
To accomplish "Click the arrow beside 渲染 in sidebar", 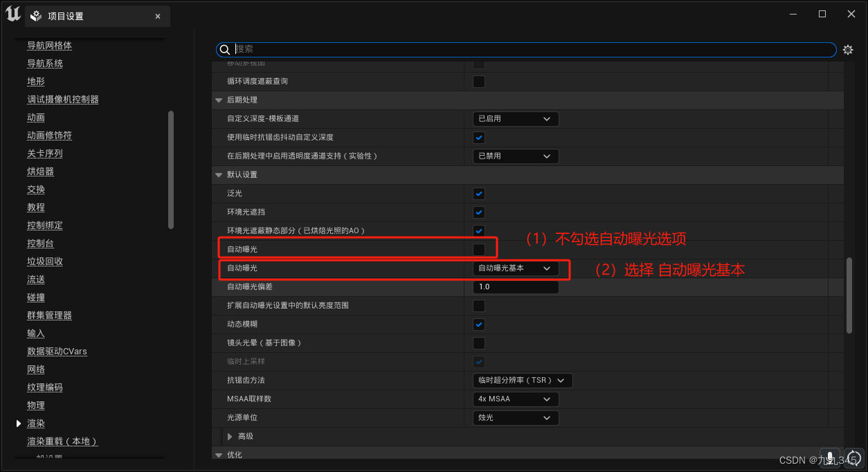I will (19, 424).
